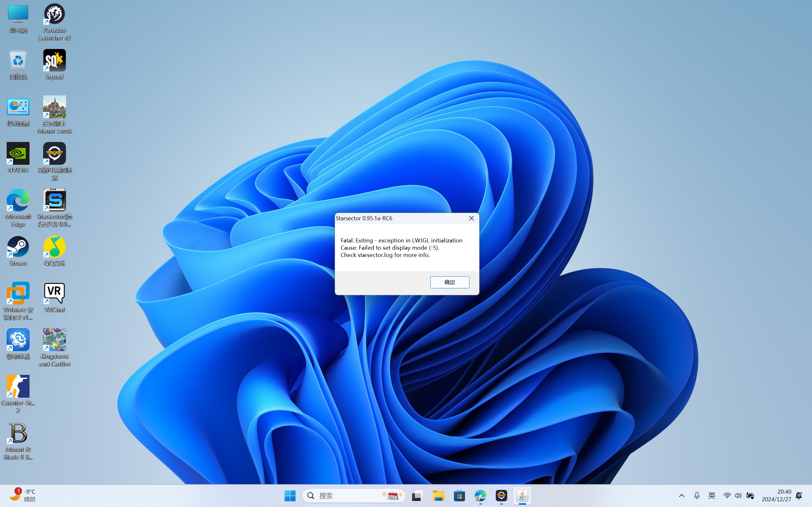
Task: Open File Explorer from the taskbar
Action: pyautogui.click(x=438, y=496)
